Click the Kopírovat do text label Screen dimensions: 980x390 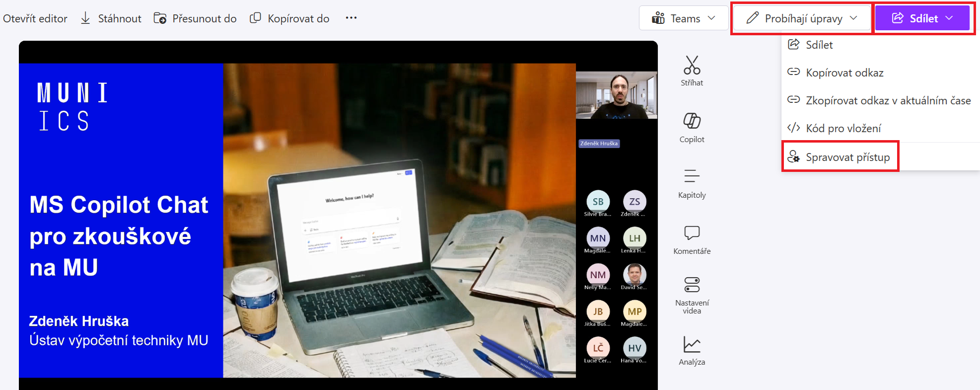tap(298, 18)
